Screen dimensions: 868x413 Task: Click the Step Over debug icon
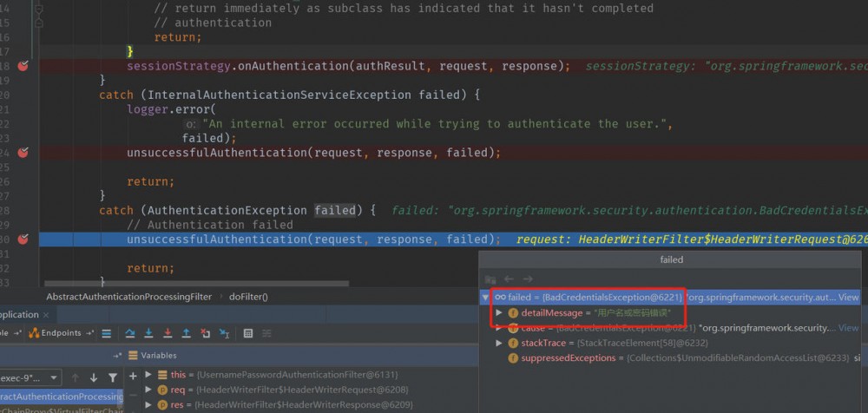[130, 333]
